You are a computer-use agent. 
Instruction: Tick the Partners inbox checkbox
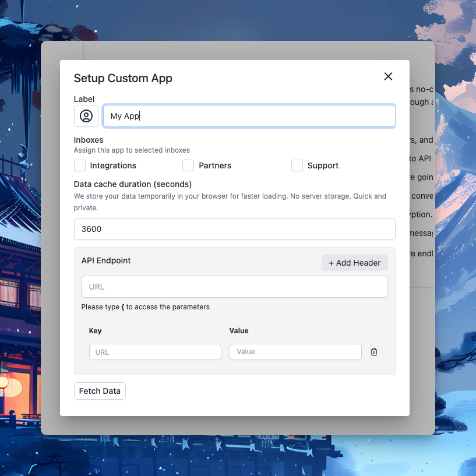click(188, 165)
